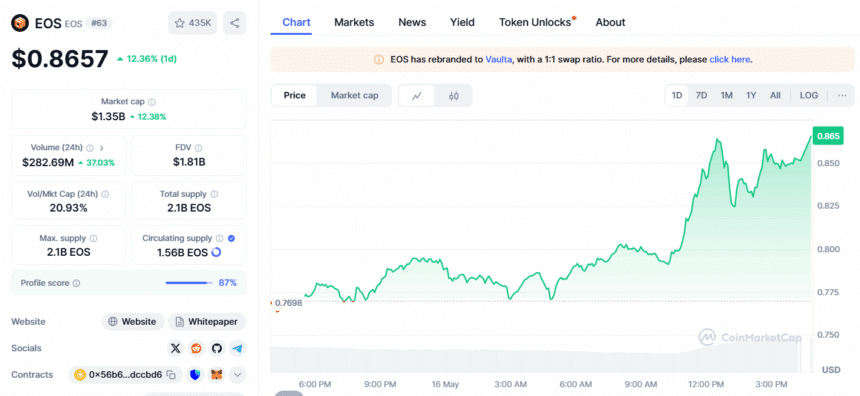Click the 0x56b6...dccbd6 contract chip
860x396 pixels.
(126, 375)
